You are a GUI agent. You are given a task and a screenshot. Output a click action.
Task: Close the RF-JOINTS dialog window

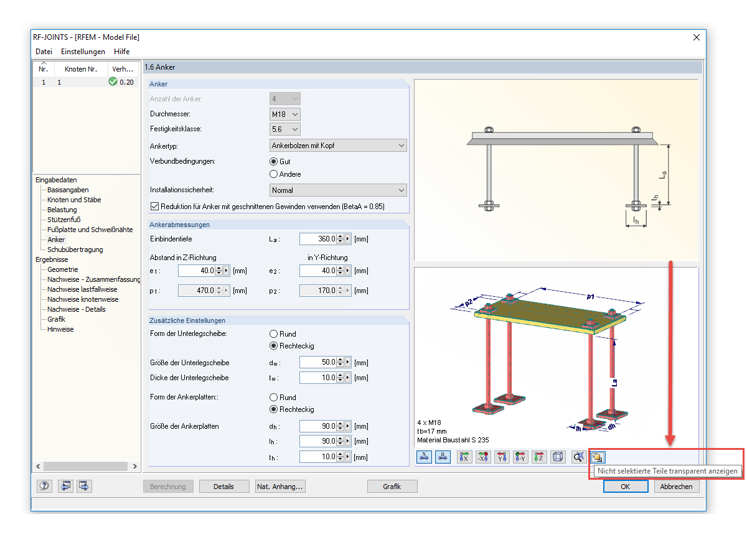pos(697,37)
